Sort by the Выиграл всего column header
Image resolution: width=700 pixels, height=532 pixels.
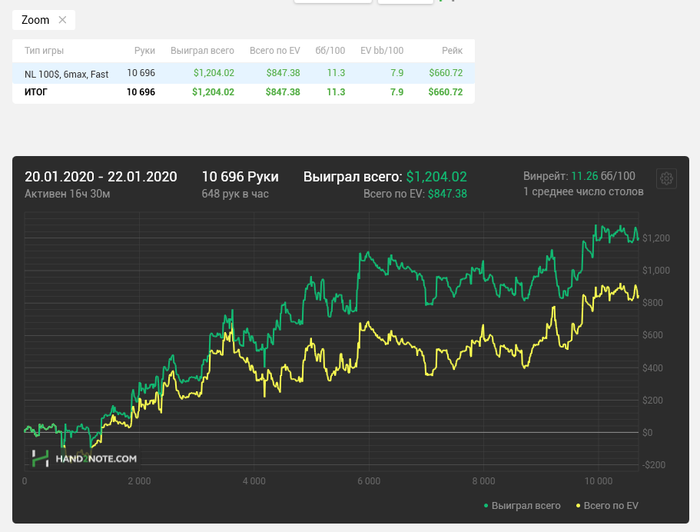pos(202,51)
